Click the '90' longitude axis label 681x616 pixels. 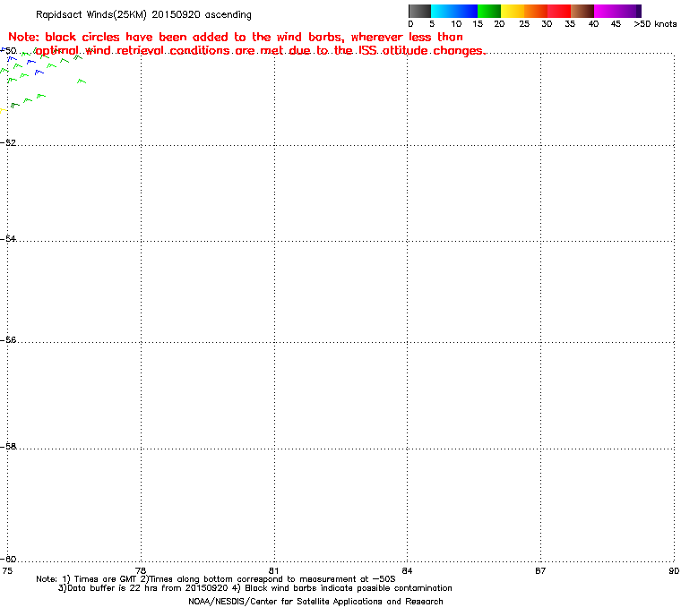(674, 570)
